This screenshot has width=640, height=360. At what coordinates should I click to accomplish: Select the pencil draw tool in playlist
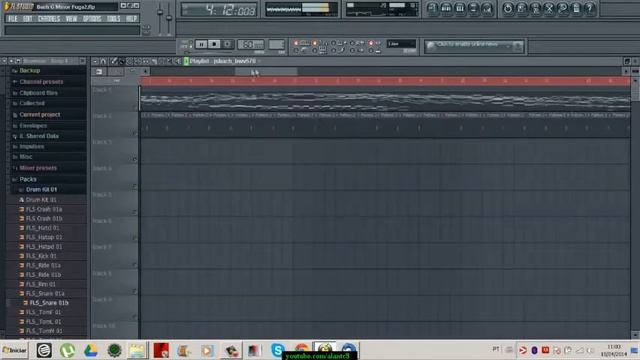pyautogui.click(x=114, y=61)
